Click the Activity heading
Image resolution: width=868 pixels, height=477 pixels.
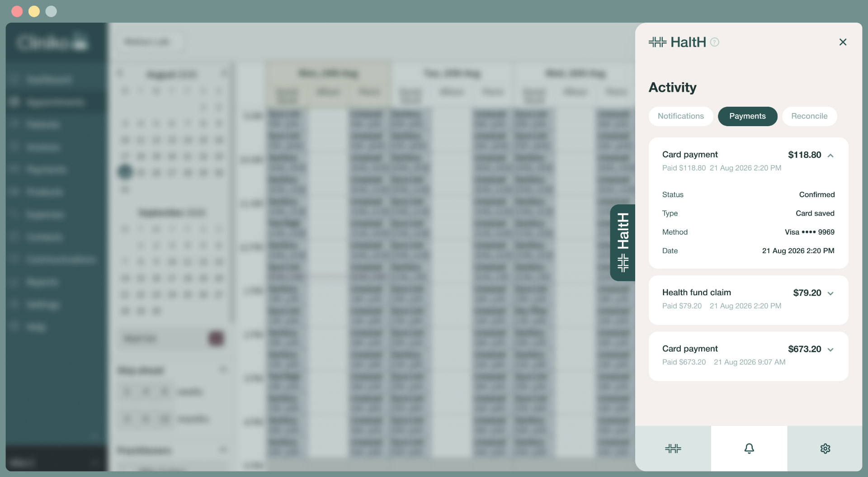coord(673,87)
